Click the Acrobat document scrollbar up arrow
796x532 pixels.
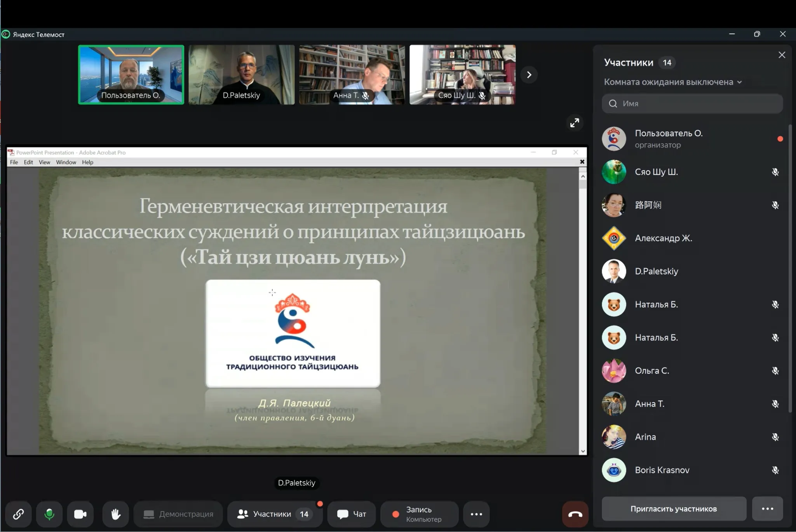coord(583,176)
